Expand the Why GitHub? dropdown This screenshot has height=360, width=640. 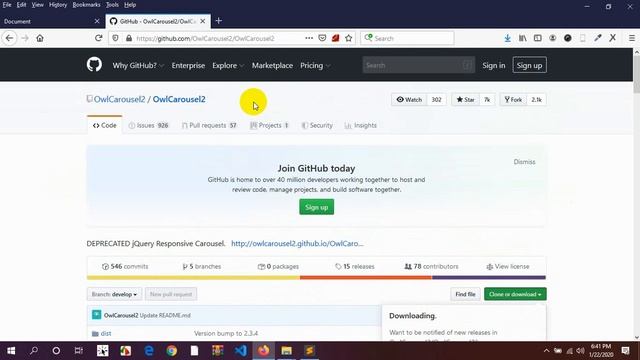tap(138, 65)
